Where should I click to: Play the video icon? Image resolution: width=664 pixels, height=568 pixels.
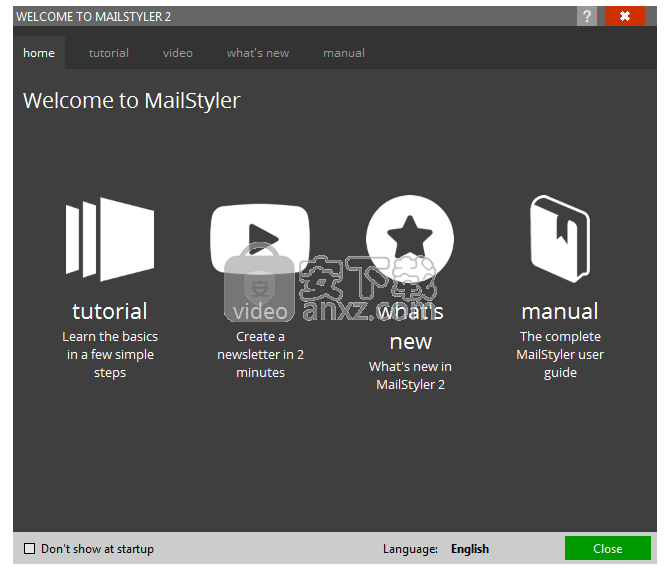pyautogui.click(x=260, y=239)
